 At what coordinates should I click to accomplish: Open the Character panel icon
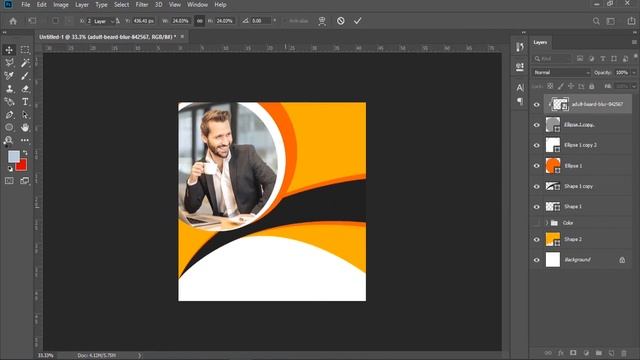520,87
